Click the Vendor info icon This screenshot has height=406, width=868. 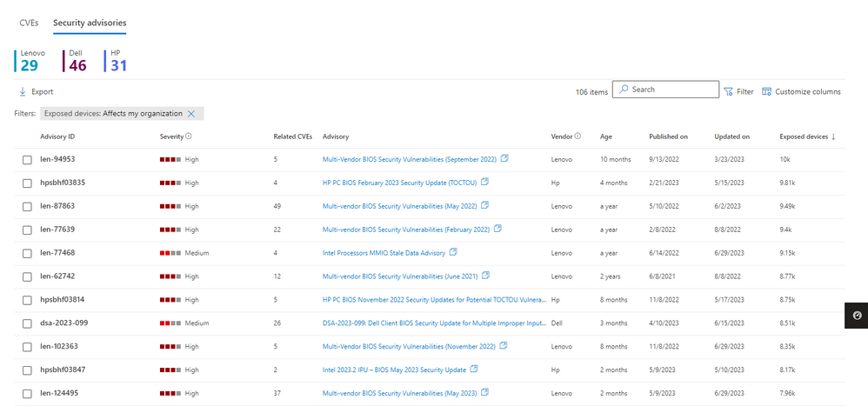[578, 136]
